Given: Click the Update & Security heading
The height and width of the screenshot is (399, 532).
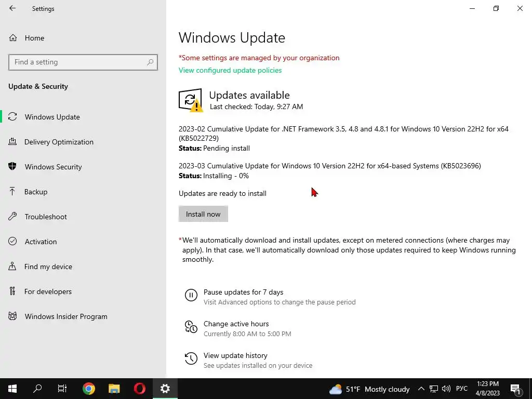Looking at the screenshot, I should (x=38, y=87).
